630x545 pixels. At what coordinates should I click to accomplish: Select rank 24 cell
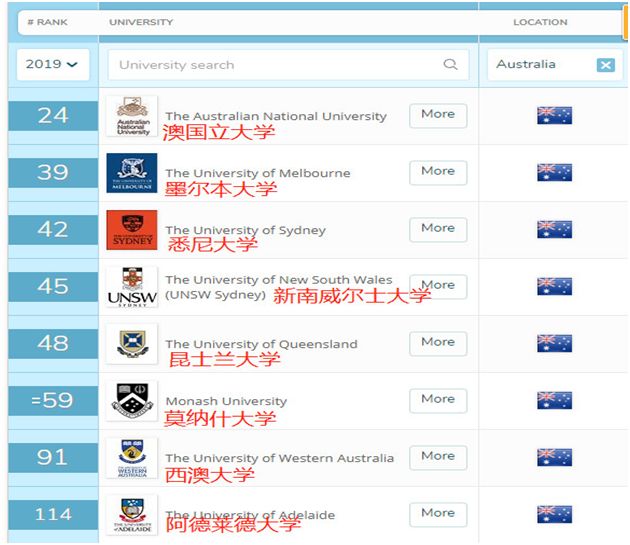pos(53,116)
